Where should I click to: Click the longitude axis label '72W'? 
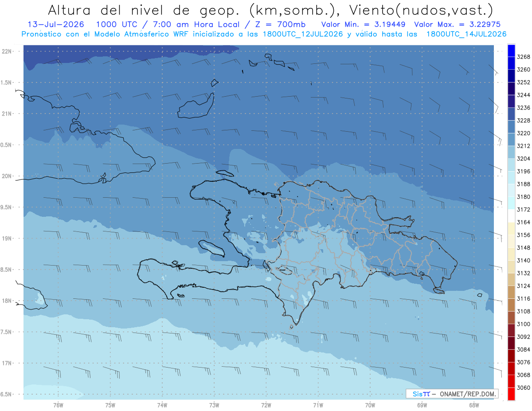(x=266, y=405)
